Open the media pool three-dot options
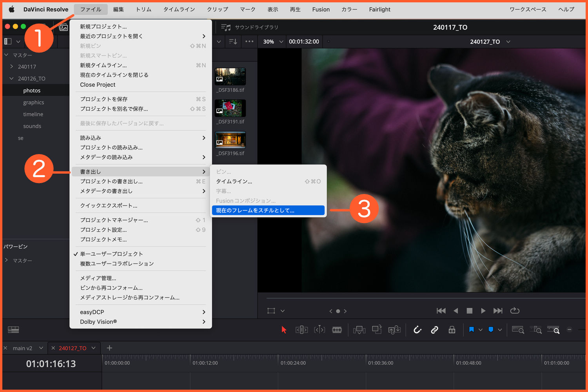 click(x=249, y=42)
